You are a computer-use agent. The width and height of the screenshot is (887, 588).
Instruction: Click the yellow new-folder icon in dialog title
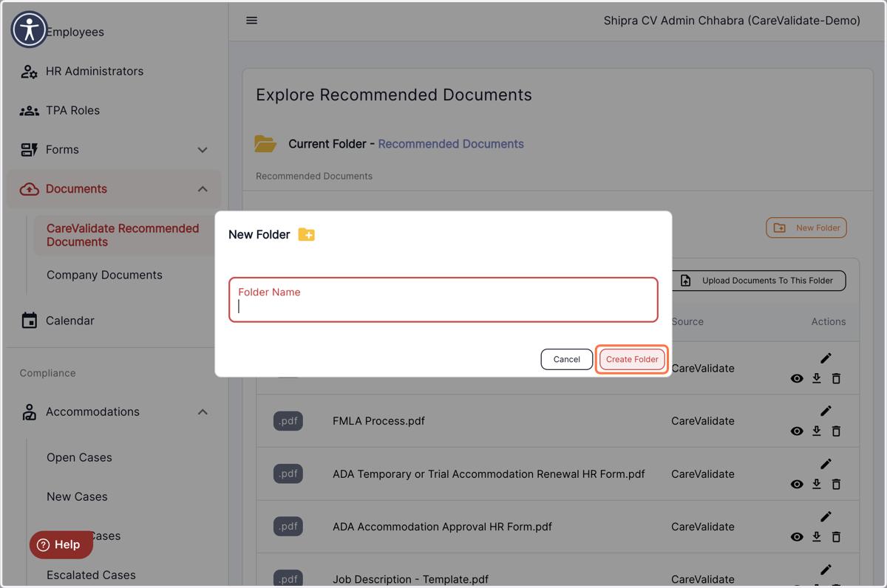coord(306,235)
